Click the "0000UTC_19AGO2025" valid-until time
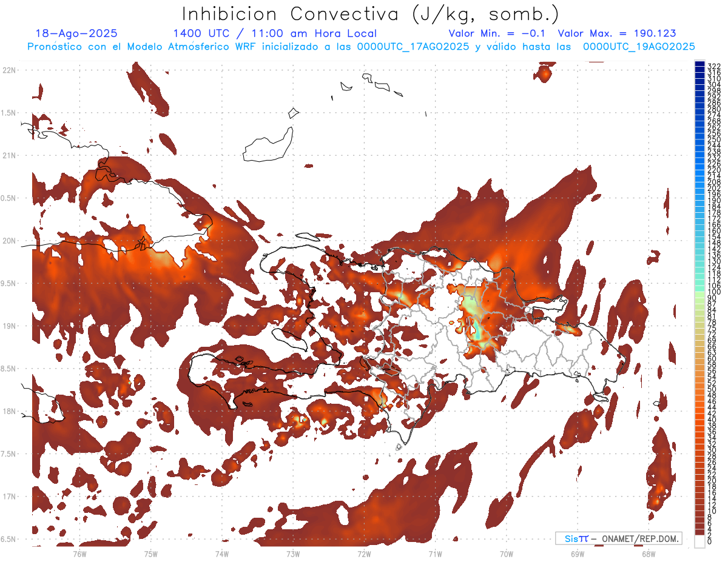 [639, 47]
